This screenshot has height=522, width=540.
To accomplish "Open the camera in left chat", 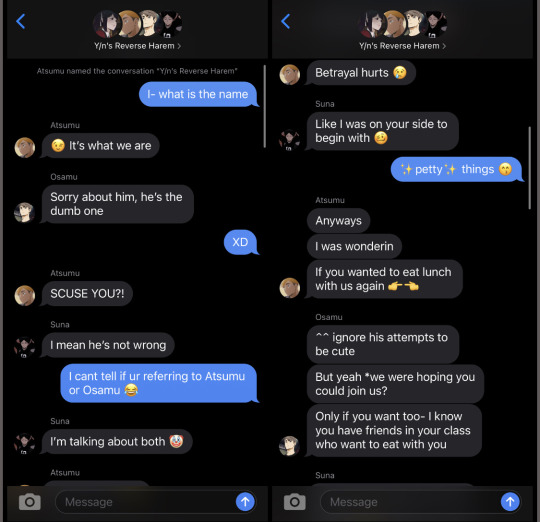I will (30, 502).
